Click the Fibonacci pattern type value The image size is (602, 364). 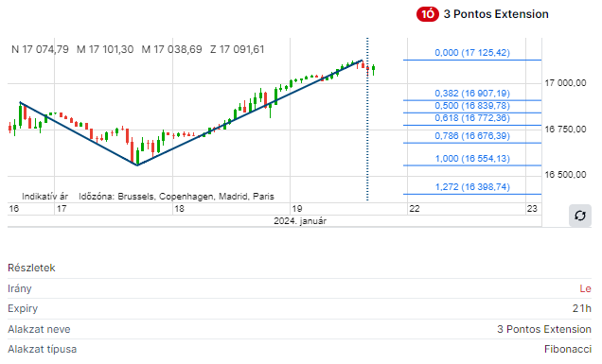click(x=568, y=349)
